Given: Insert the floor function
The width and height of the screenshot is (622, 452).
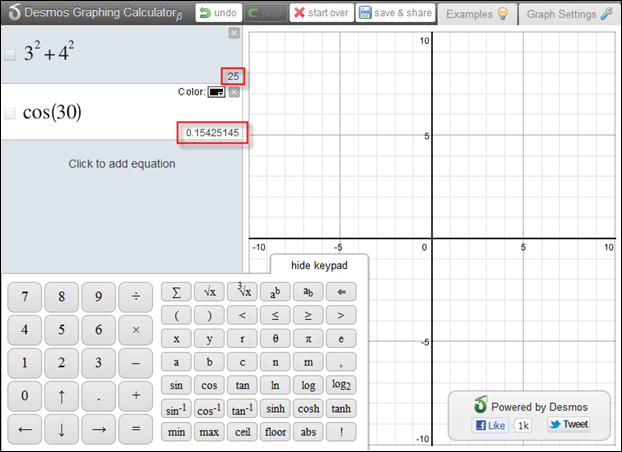Looking at the screenshot, I should point(275,432).
